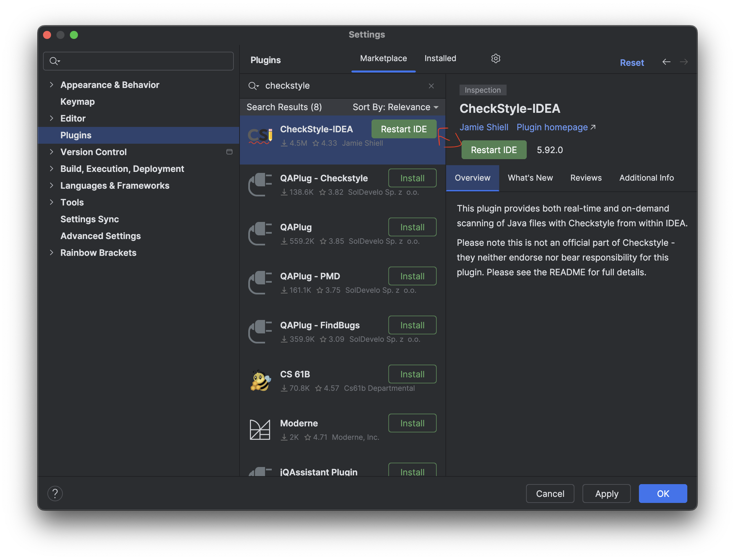Click the Inspection category tag
735x560 pixels.
click(483, 90)
